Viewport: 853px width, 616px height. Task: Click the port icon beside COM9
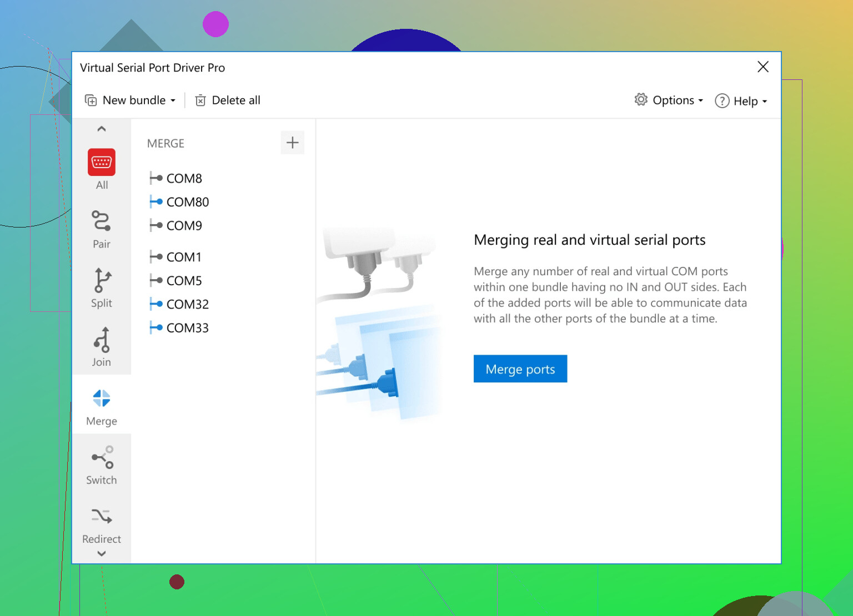tap(156, 225)
